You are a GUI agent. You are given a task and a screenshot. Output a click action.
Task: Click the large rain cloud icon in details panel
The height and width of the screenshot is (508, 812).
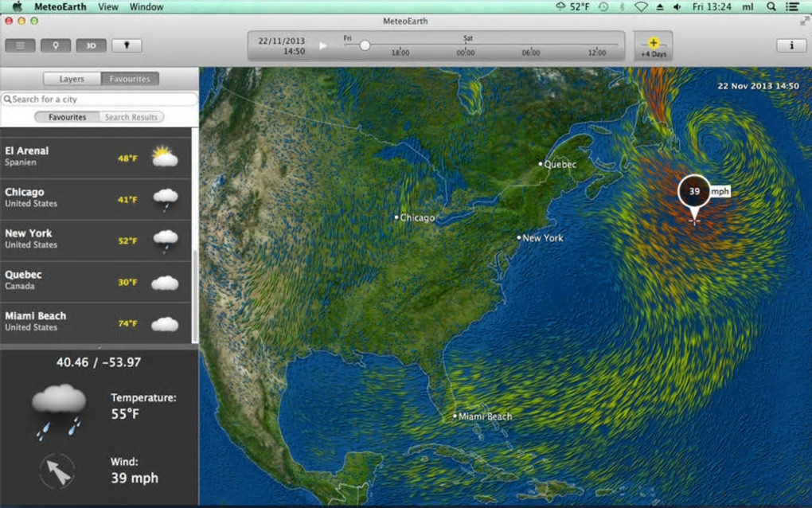pos(59,411)
